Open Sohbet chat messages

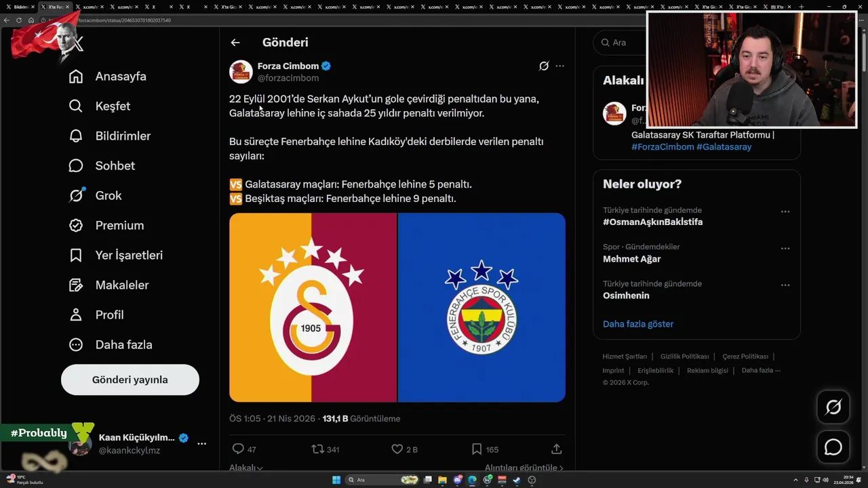click(x=102, y=166)
